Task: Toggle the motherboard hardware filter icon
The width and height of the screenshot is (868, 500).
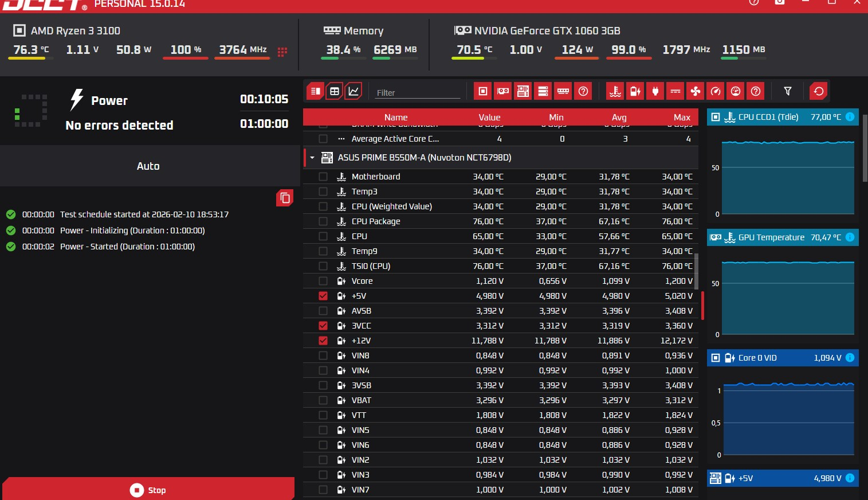Action: coord(523,91)
